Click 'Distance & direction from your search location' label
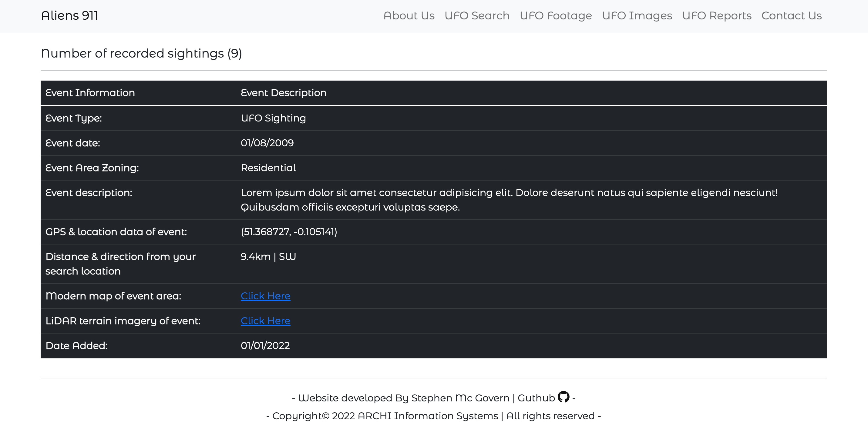 coord(120,264)
